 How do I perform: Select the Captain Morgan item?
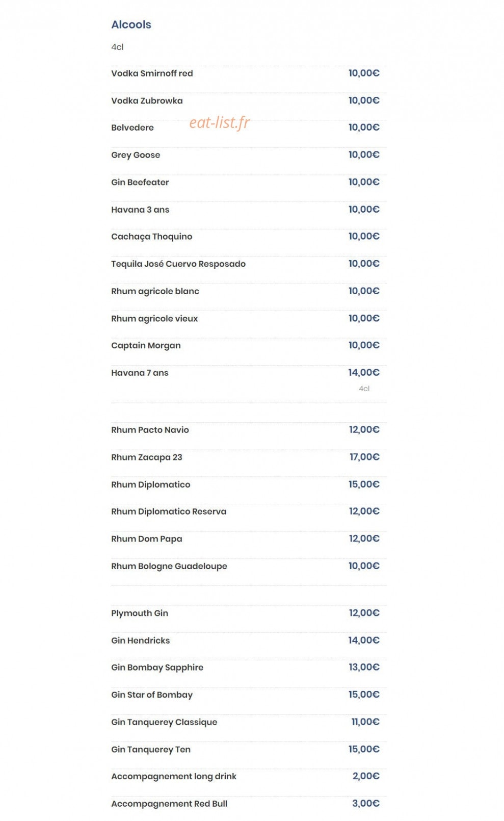(146, 346)
